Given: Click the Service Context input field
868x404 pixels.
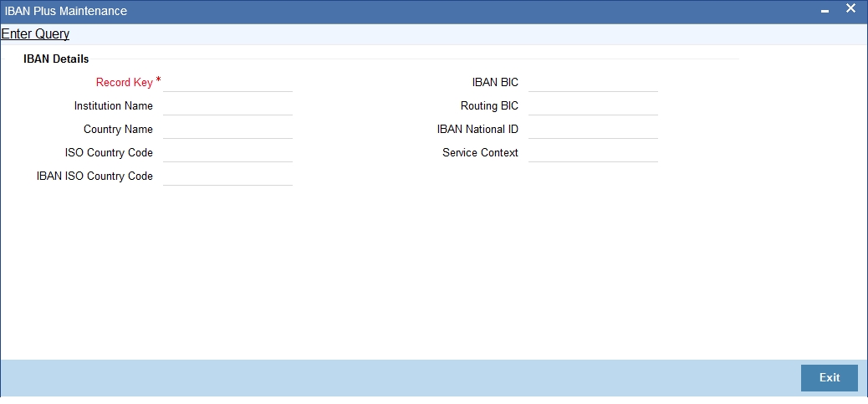Looking at the screenshot, I should [x=593, y=152].
